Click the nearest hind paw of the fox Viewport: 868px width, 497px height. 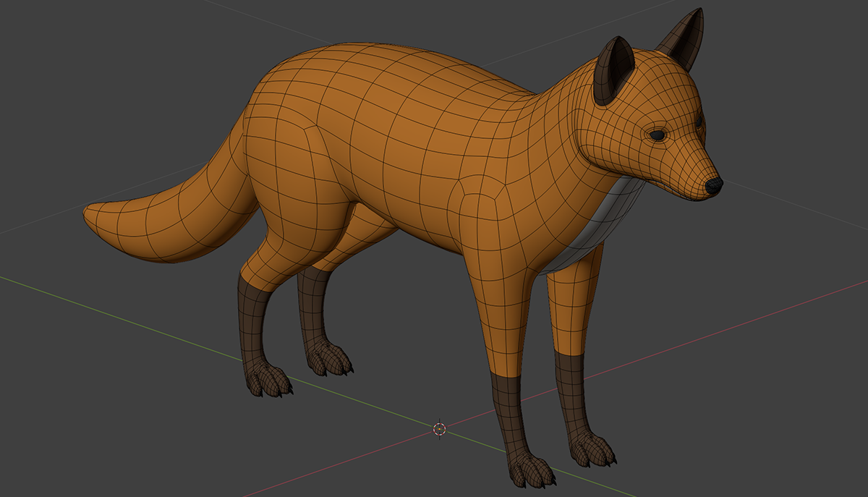[x=269, y=380]
